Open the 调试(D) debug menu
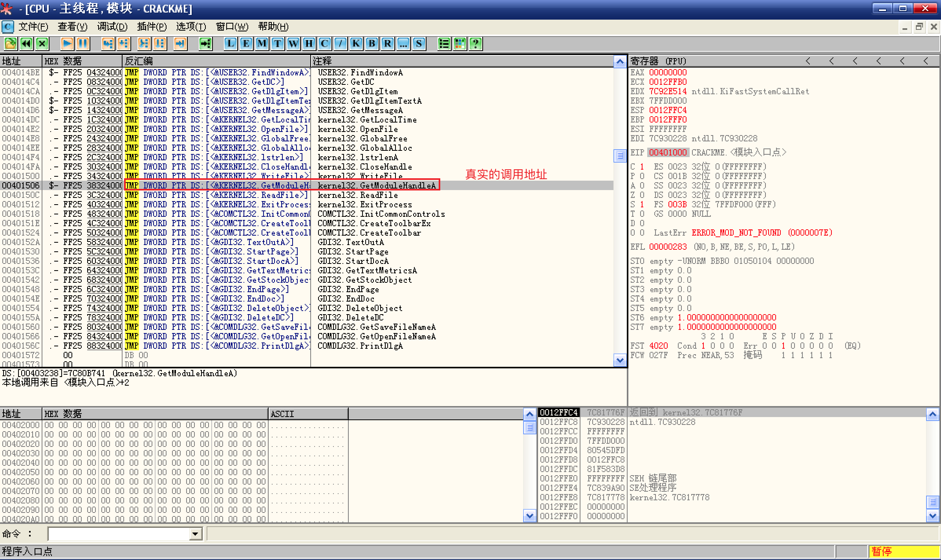The width and height of the screenshot is (941, 560). coord(112,27)
